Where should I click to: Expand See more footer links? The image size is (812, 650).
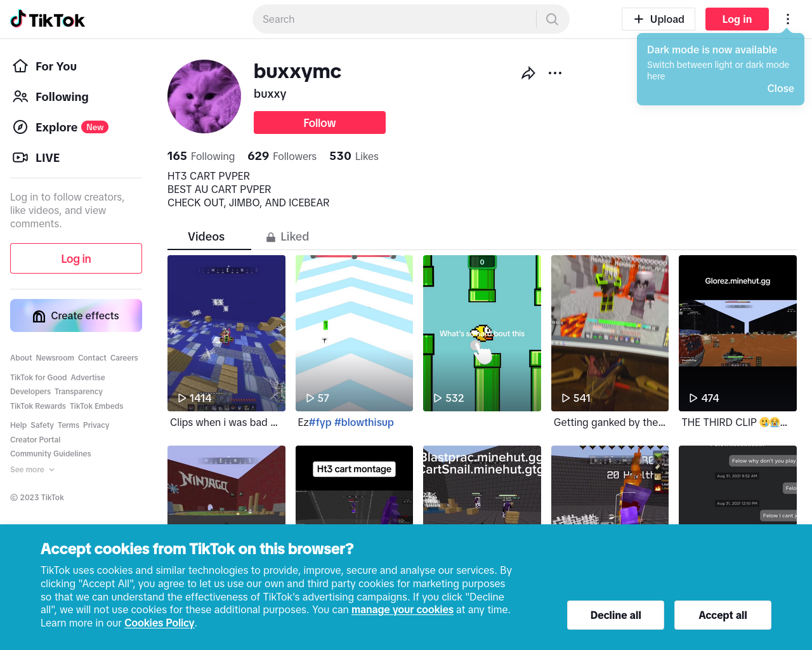(32, 470)
